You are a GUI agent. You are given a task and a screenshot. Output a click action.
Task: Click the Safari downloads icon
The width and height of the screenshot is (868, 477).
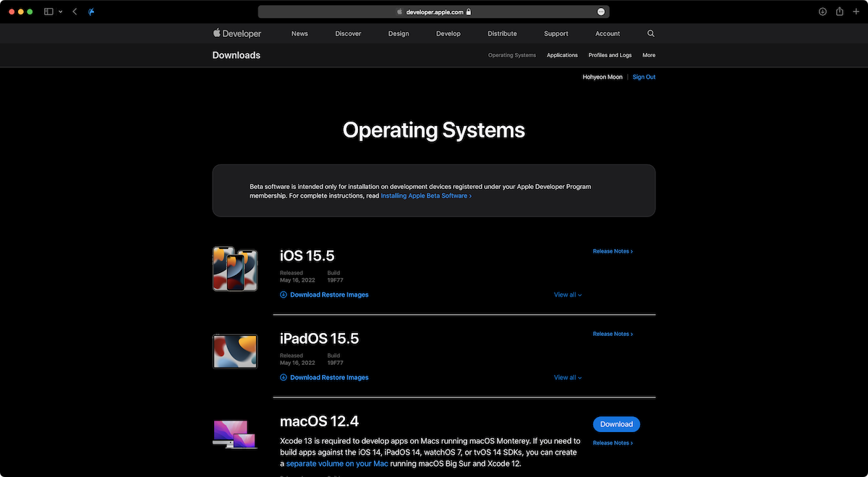tap(822, 12)
